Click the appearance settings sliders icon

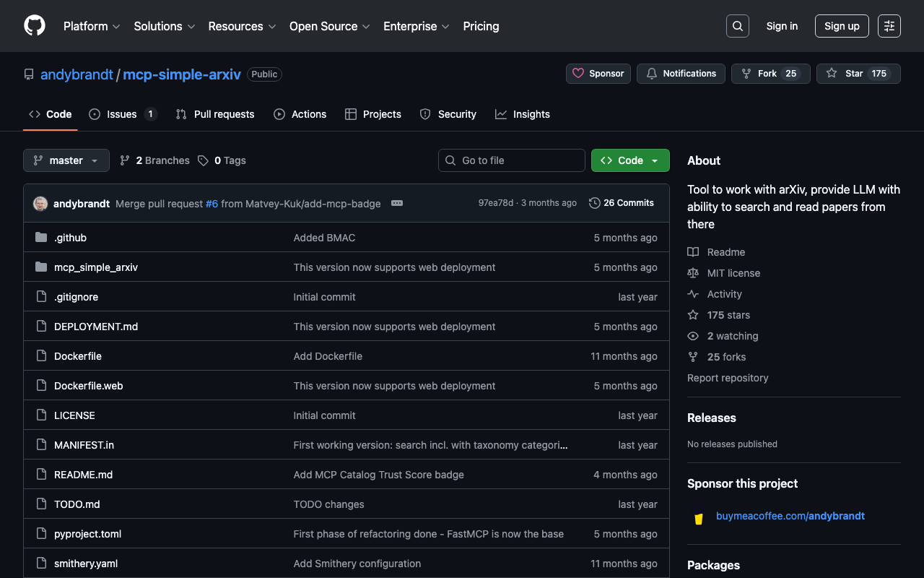tap(889, 26)
